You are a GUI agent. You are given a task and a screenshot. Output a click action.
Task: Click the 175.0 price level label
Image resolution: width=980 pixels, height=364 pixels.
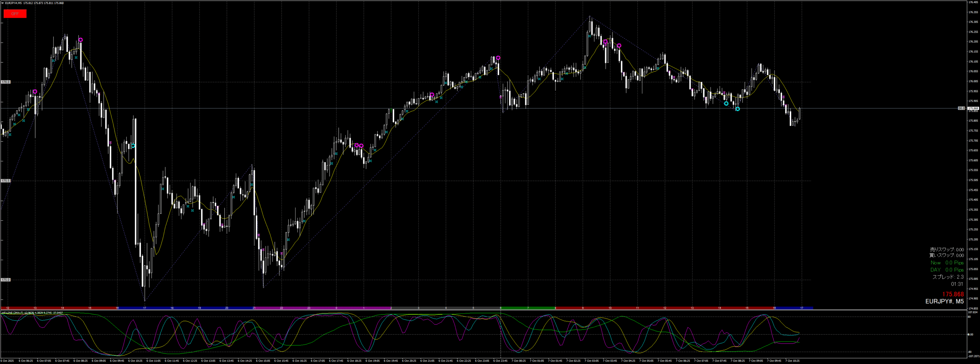coord(6,280)
